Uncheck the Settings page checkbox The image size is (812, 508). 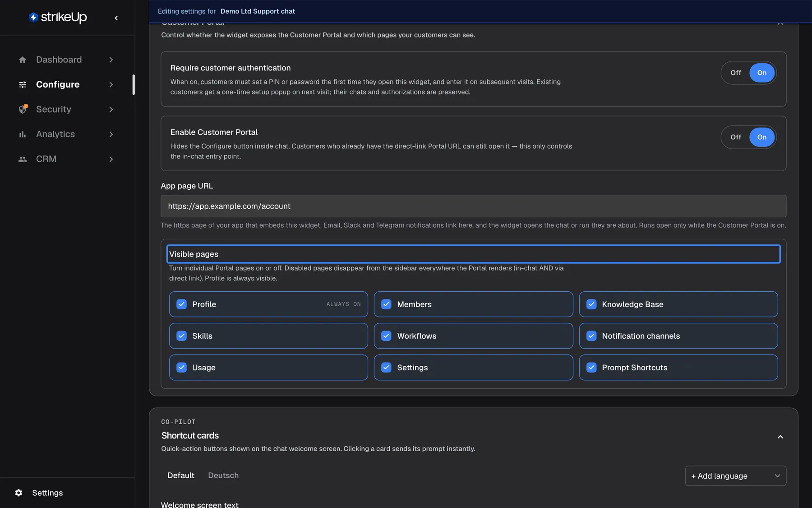(x=386, y=368)
